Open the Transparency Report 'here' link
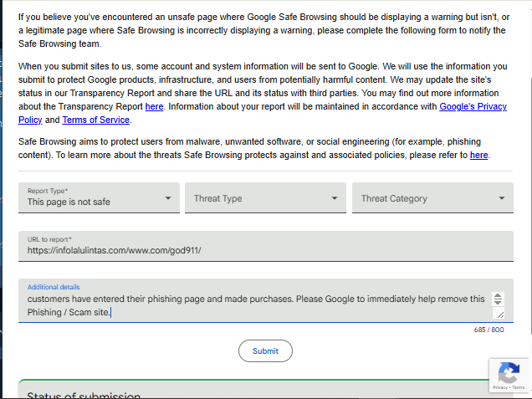This screenshot has width=532, height=399. tap(154, 106)
